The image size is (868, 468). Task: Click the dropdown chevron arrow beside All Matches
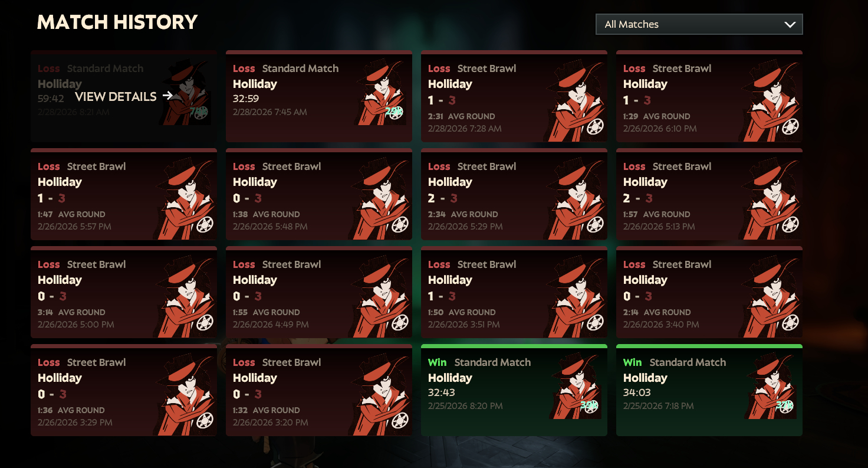[790, 25]
